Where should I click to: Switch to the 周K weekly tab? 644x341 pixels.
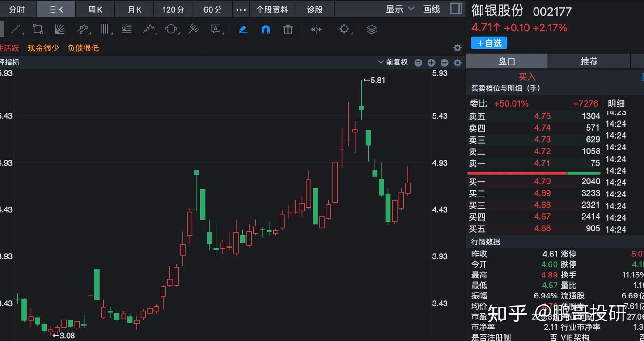pos(95,9)
